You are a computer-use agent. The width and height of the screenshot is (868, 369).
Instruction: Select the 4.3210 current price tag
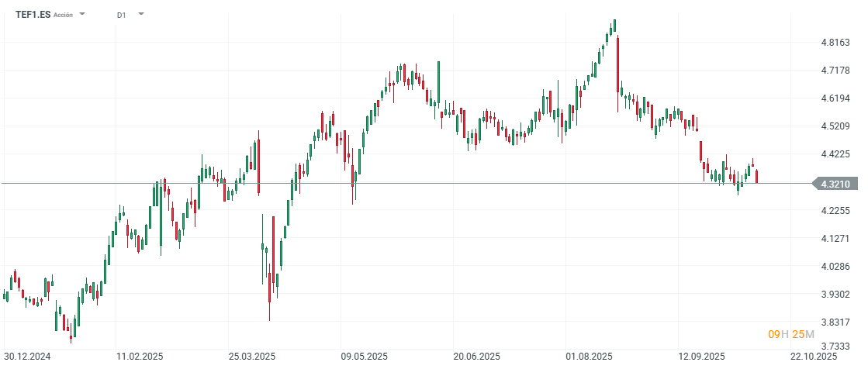(837, 184)
